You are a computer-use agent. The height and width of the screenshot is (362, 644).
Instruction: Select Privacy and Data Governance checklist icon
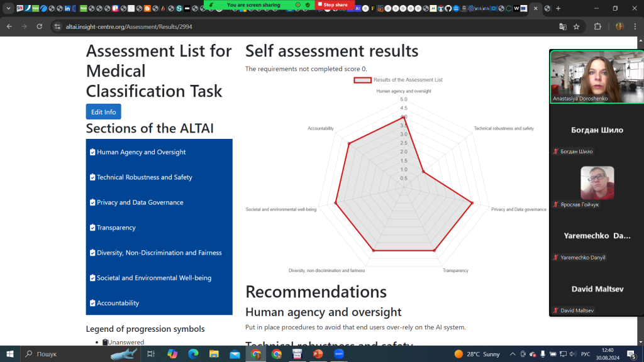click(x=92, y=202)
